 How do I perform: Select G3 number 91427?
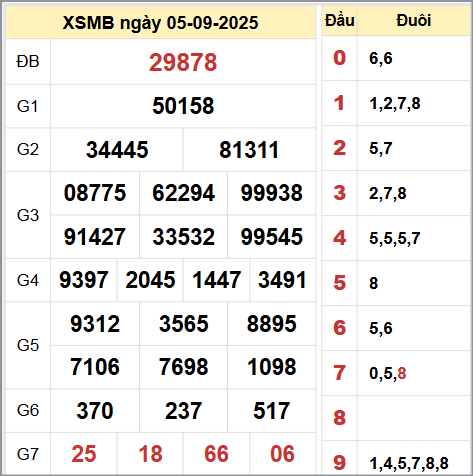point(95,237)
